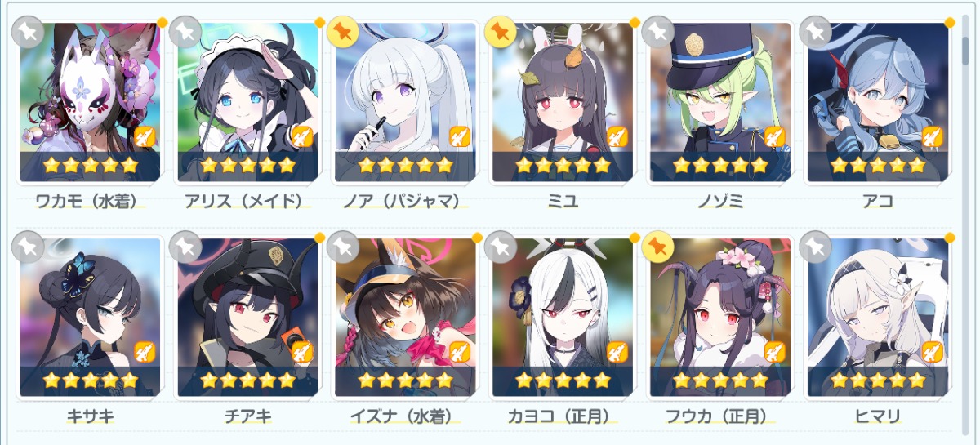
Task: Click the pin icon on ノゾミ's card
Action: pos(657,31)
